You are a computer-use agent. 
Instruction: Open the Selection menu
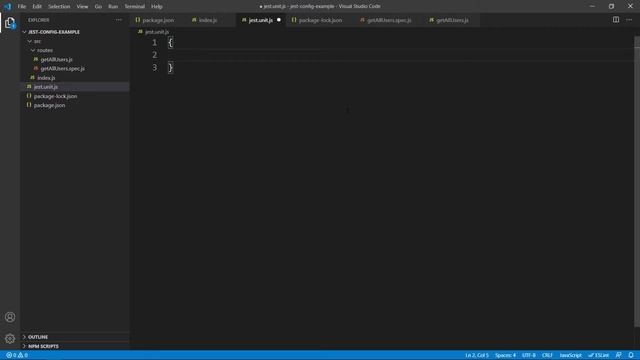(x=59, y=7)
